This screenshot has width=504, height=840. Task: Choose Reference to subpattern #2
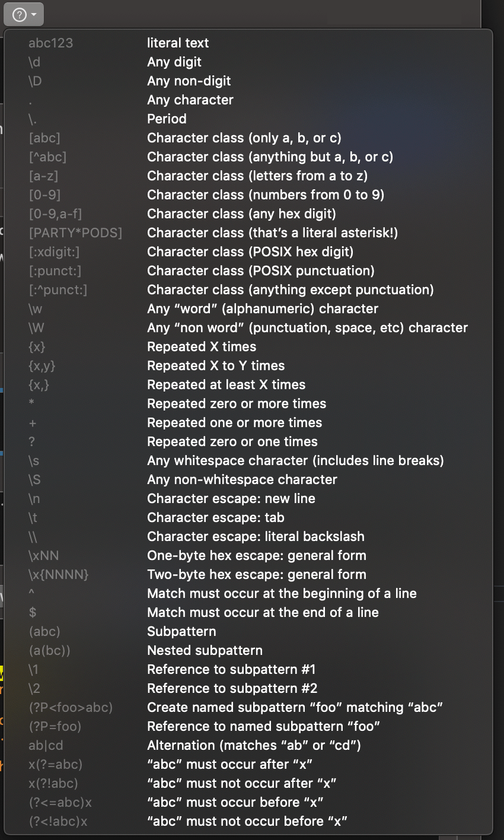click(x=232, y=688)
